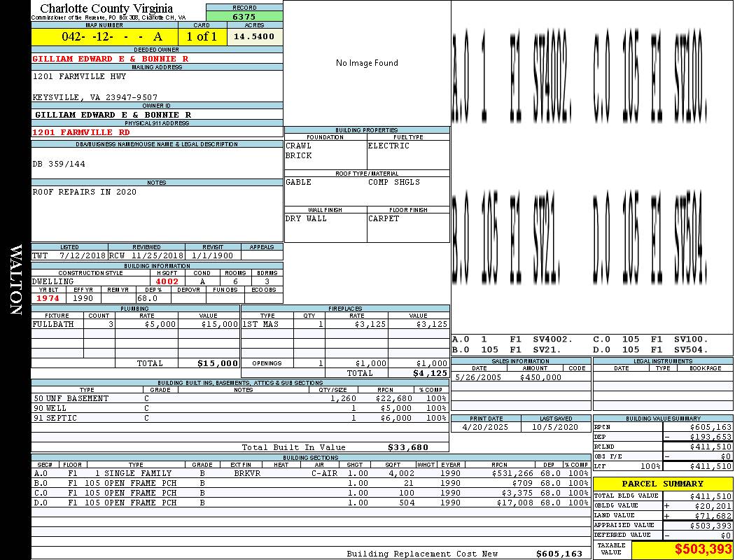This screenshot has width=735, height=560.
Task: Click exterior finish BRKVR
Action: click(x=247, y=473)
